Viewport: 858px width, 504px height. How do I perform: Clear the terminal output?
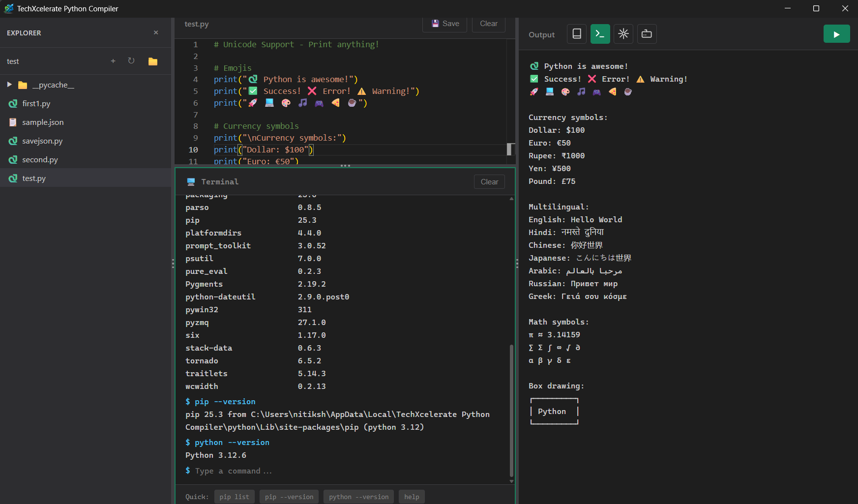click(489, 181)
